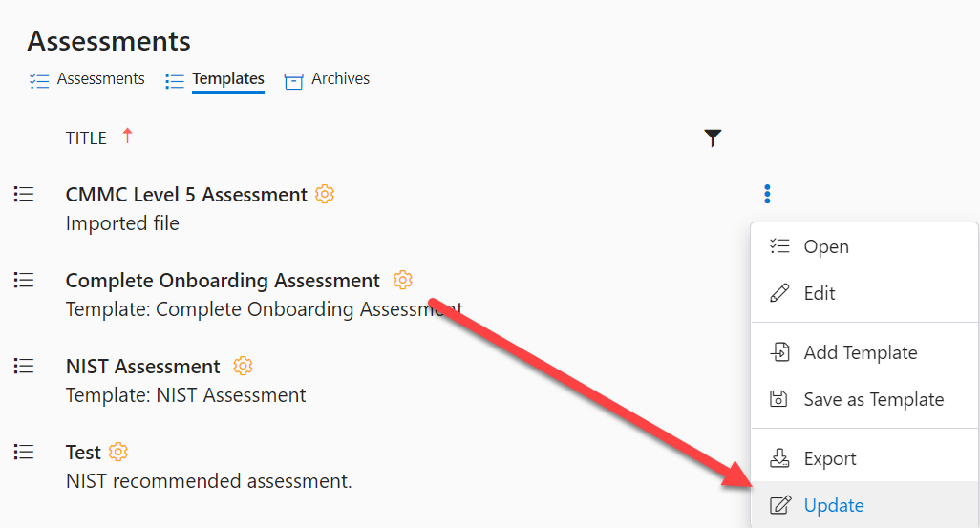Switch to the Archives tab

pyautogui.click(x=327, y=79)
